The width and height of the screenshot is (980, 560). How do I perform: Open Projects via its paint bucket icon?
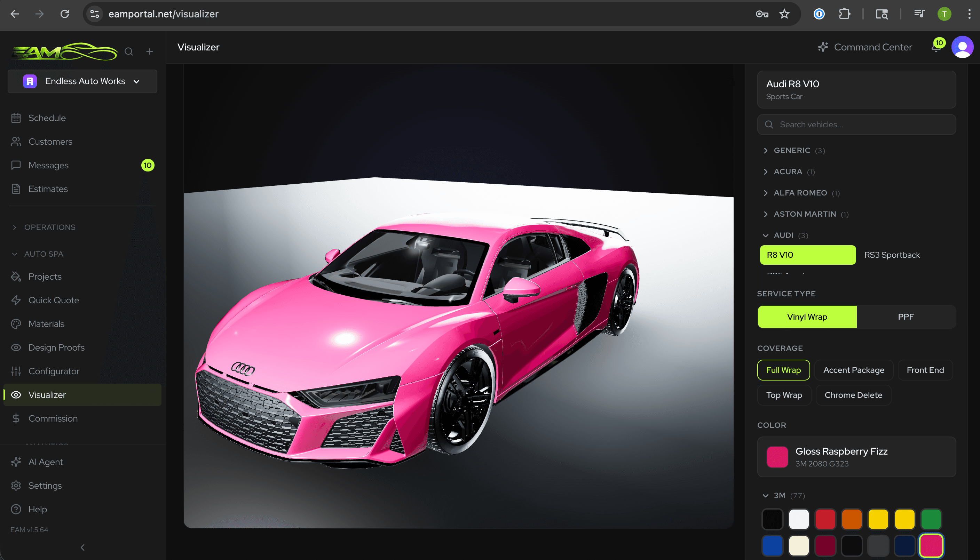coord(16,277)
